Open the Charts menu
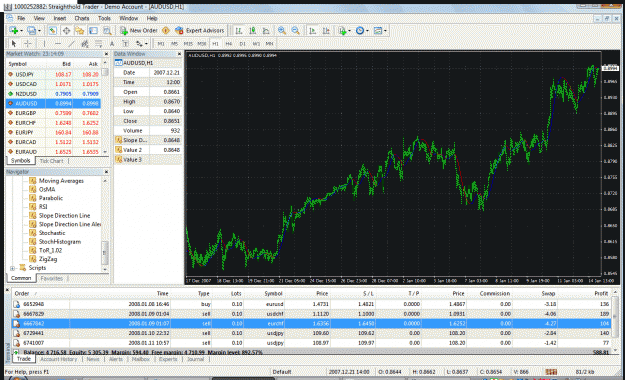The width and height of the screenshot is (625, 380). (82, 18)
